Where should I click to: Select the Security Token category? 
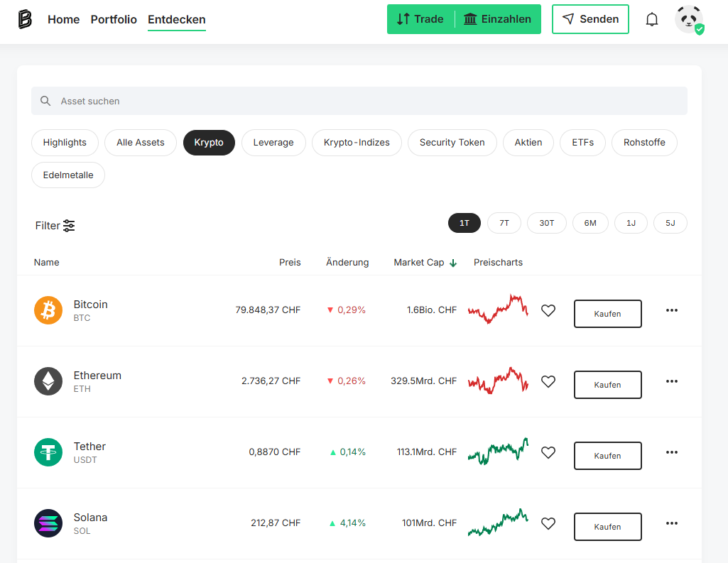(x=452, y=143)
